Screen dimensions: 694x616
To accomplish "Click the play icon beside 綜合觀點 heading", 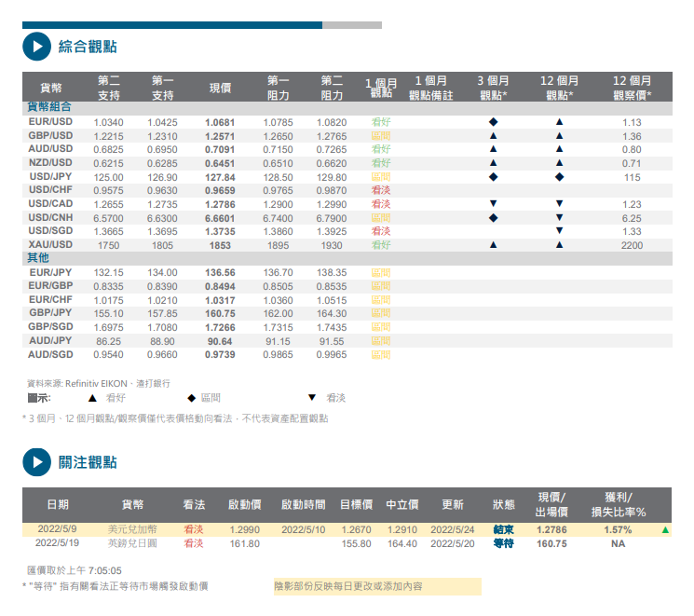I will (x=36, y=46).
